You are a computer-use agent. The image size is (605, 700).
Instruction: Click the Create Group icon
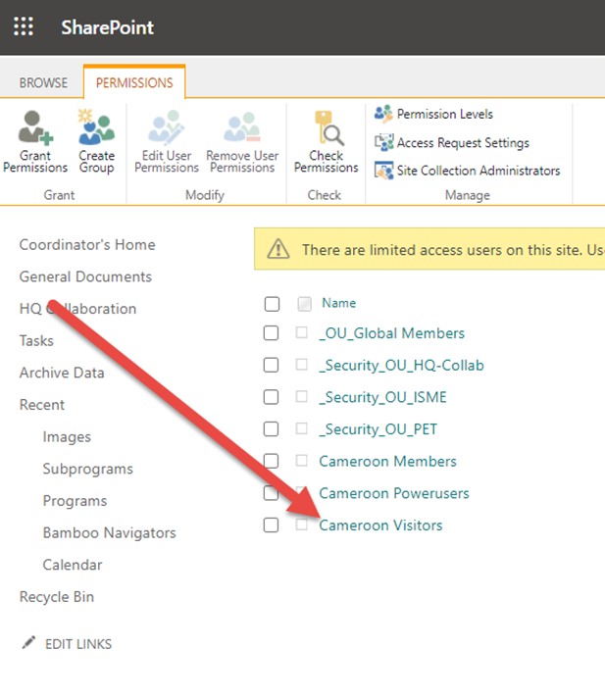(x=96, y=127)
